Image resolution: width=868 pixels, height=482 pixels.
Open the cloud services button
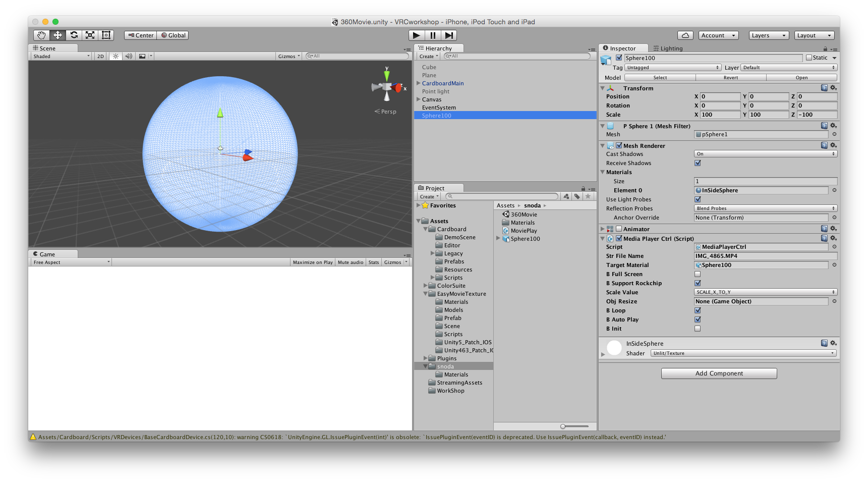pyautogui.click(x=685, y=35)
